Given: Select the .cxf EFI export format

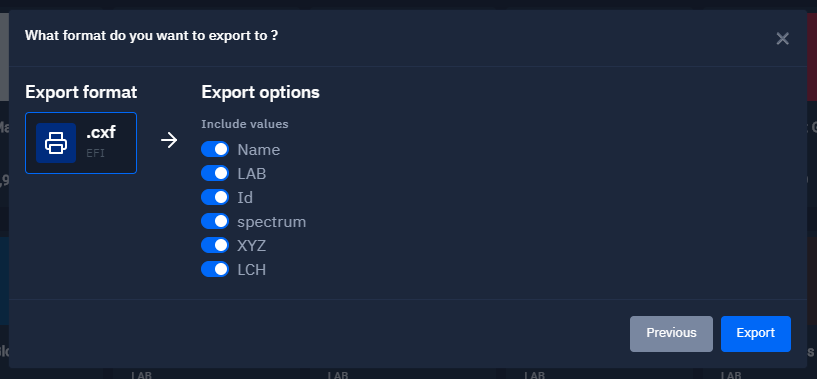Looking at the screenshot, I should point(81,143).
